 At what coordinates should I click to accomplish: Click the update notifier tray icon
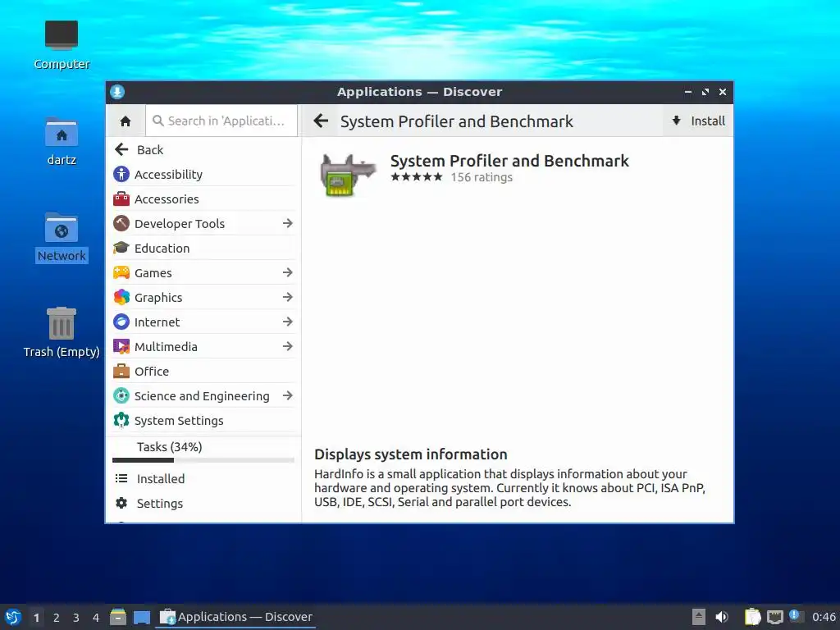coord(795,615)
